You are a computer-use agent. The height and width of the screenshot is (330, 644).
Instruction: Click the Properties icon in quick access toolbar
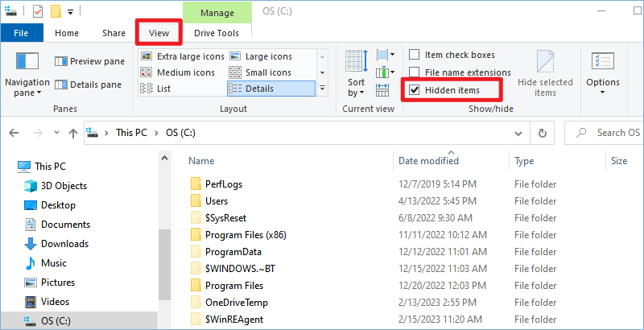pyautogui.click(x=38, y=11)
